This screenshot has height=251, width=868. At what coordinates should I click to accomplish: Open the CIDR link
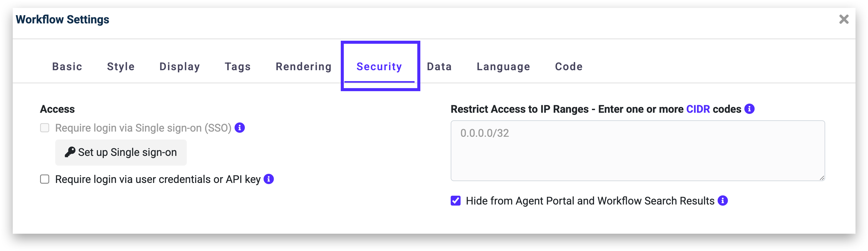click(698, 109)
